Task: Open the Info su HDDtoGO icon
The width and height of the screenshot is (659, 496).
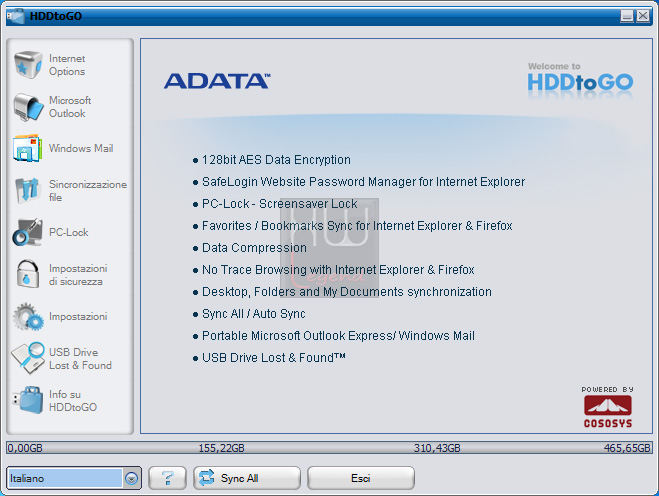Action: [28, 400]
